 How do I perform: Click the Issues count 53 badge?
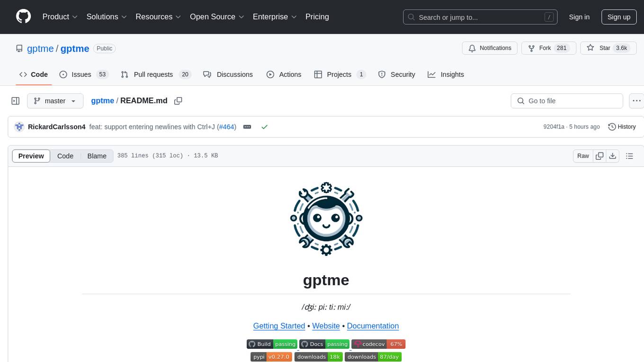coord(102,74)
